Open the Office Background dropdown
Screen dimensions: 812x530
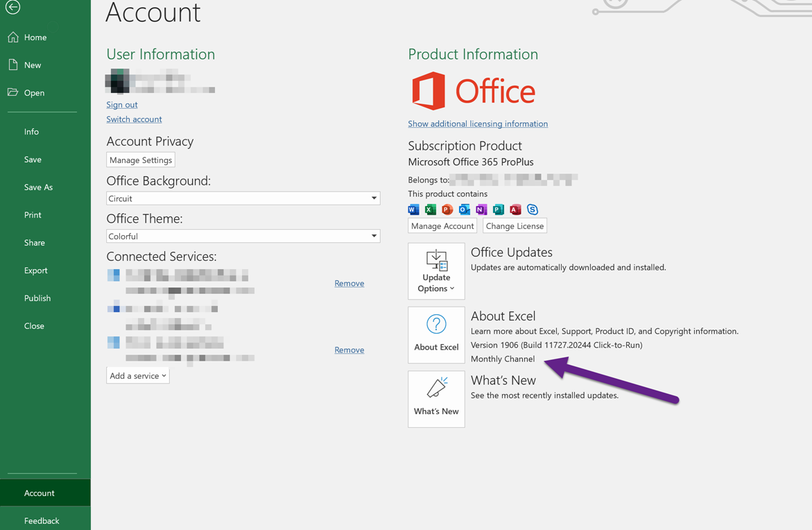[243, 198]
